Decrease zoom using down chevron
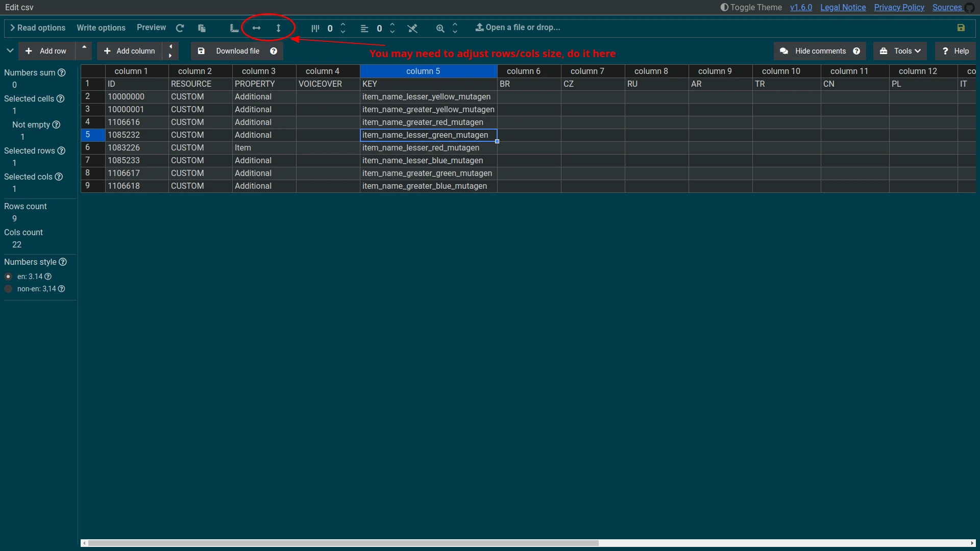Screen dimensions: 980x551 455,32
